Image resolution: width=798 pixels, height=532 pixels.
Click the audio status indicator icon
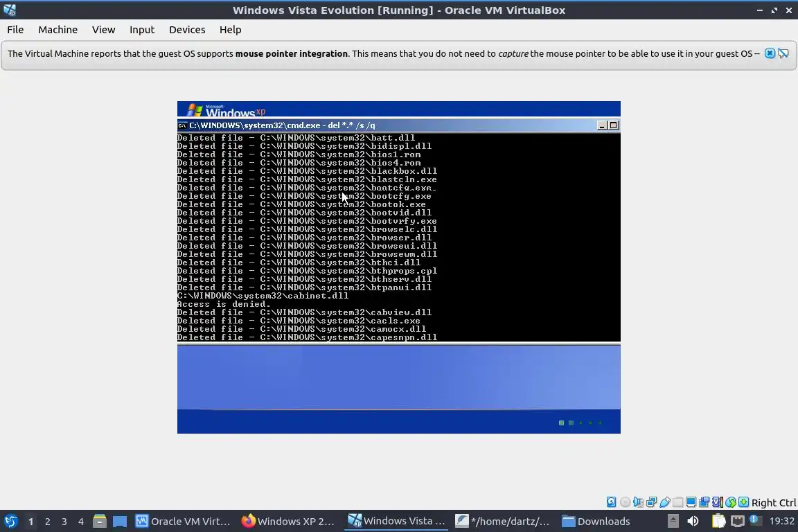point(638,502)
